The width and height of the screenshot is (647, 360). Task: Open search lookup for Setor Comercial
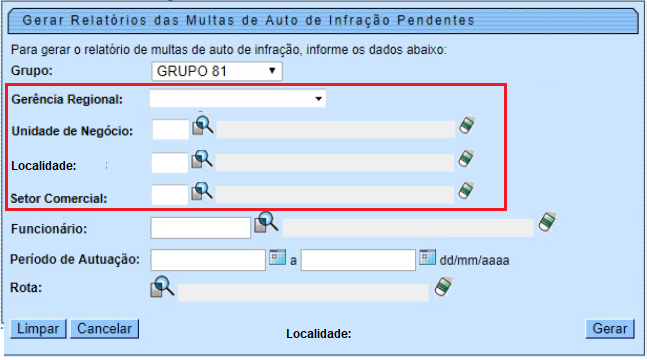coord(202,191)
